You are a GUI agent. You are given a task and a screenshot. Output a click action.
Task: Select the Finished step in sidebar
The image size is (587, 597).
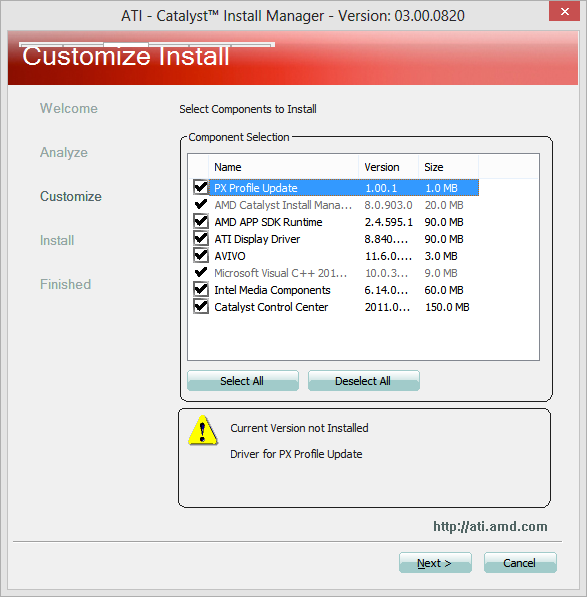(x=65, y=284)
